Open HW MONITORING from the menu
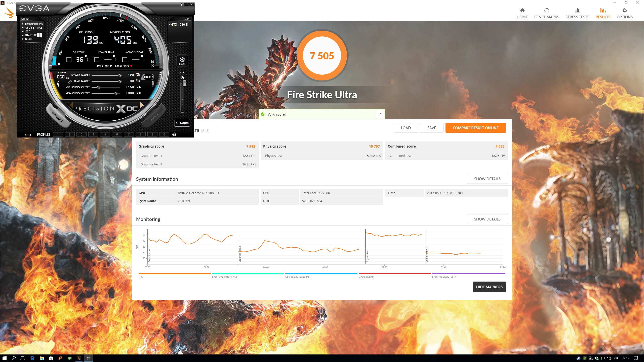Viewport: 644px width, 362px height. point(34,24)
